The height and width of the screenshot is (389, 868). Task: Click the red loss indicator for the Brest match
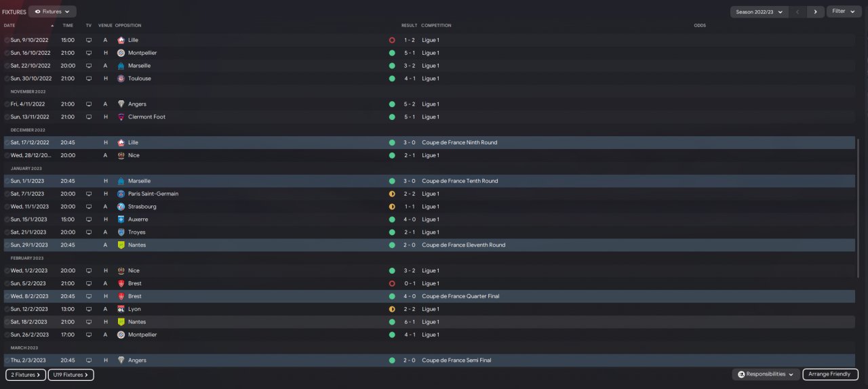point(392,283)
